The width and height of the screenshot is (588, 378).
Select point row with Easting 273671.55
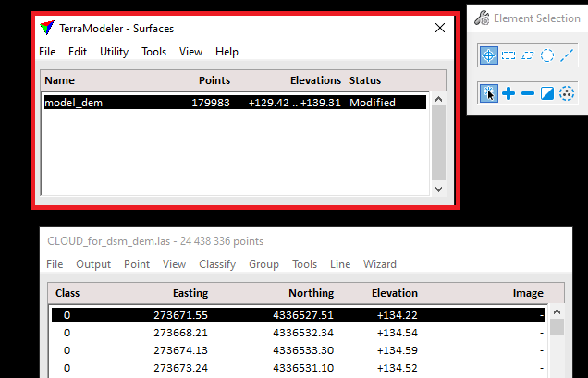pos(298,315)
